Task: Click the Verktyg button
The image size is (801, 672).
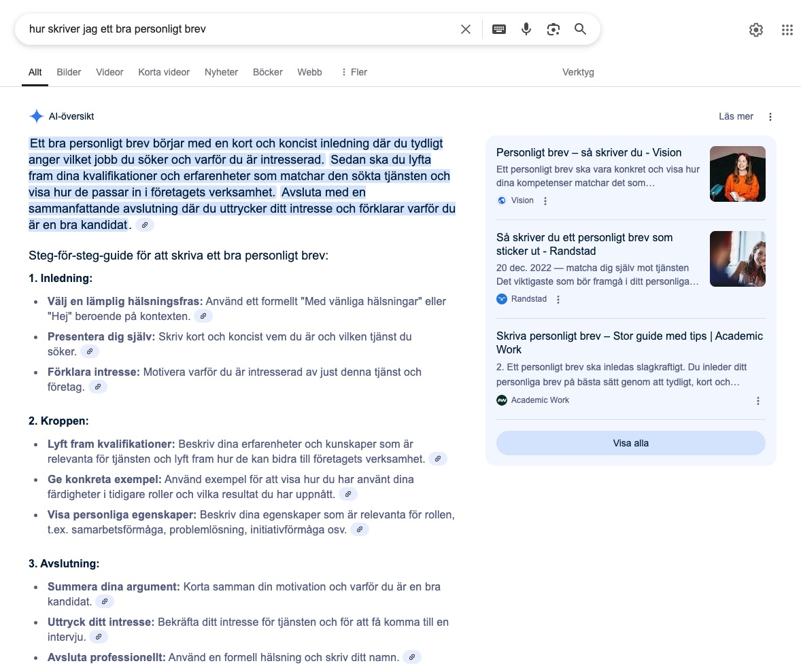Action: (578, 72)
